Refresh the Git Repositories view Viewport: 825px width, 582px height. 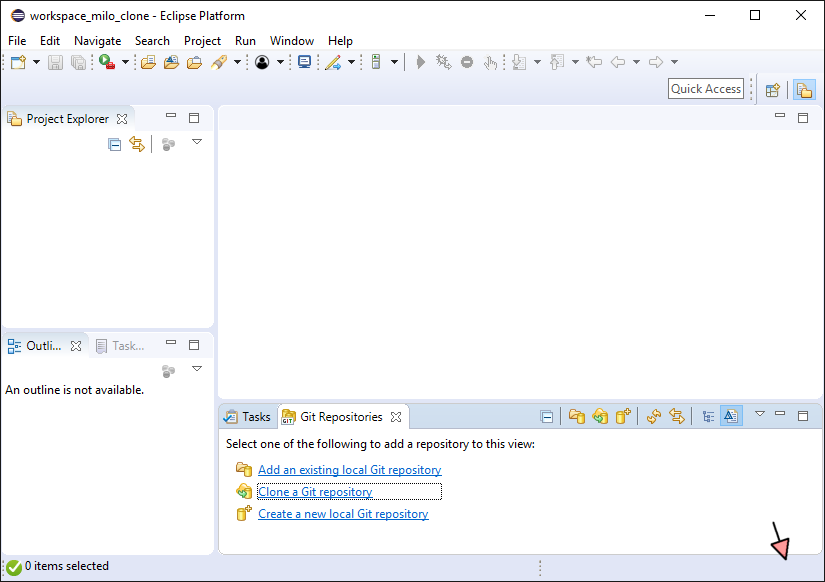pyautogui.click(x=654, y=417)
